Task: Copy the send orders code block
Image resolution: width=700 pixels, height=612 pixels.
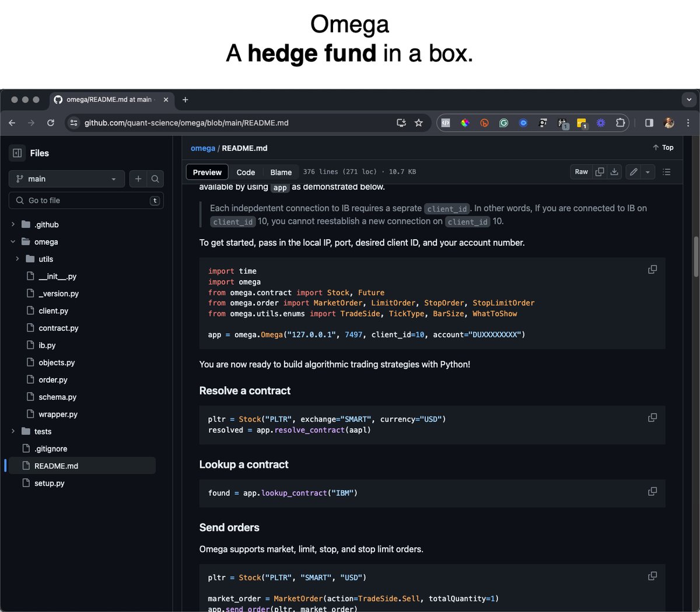Action: [652, 576]
